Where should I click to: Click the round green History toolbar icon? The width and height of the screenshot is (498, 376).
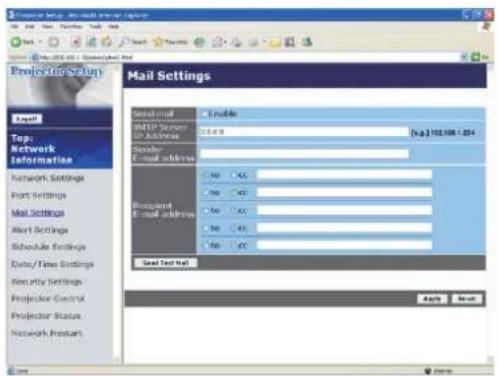click(199, 42)
